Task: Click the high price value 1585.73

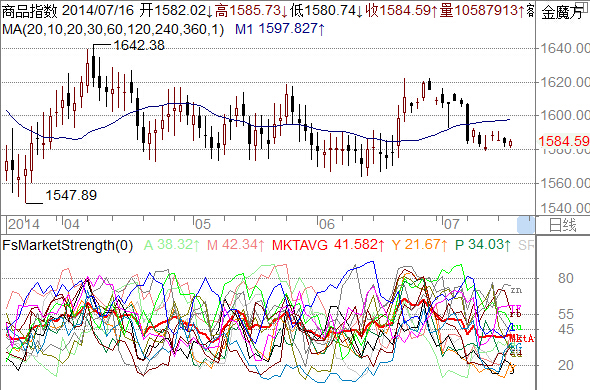Action: click(x=255, y=11)
